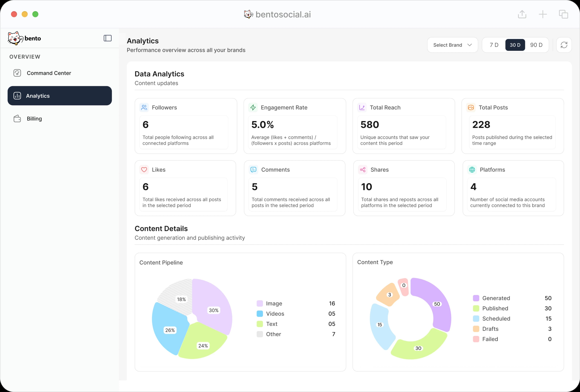Screen dimensions: 580x392
Task: Click the Engagement Rate value 5.0%
Action: (263, 125)
